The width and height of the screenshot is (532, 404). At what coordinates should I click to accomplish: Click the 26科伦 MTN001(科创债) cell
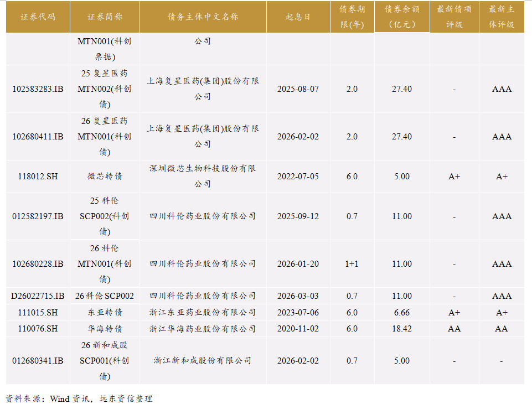coord(105,263)
